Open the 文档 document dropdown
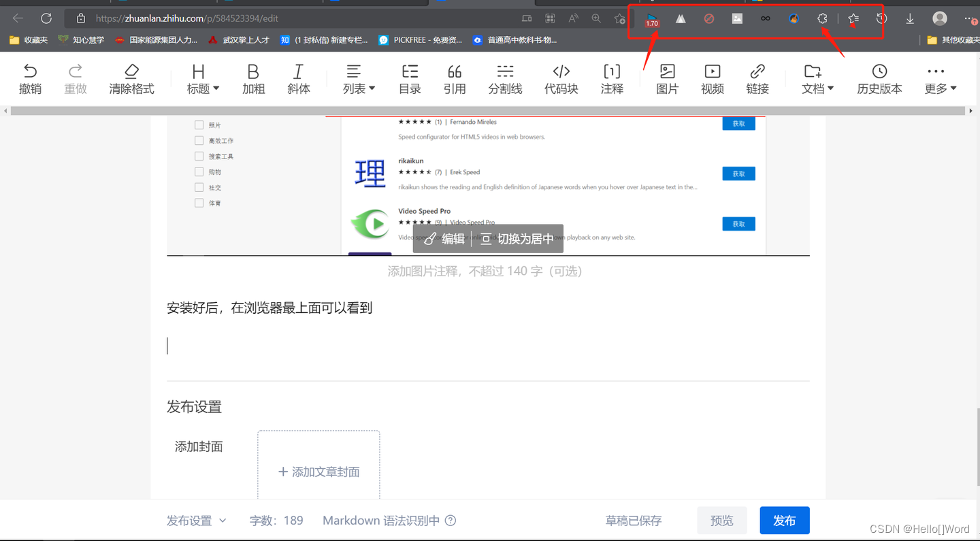The width and height of the screenshot is (980, 541). point(817,79)
